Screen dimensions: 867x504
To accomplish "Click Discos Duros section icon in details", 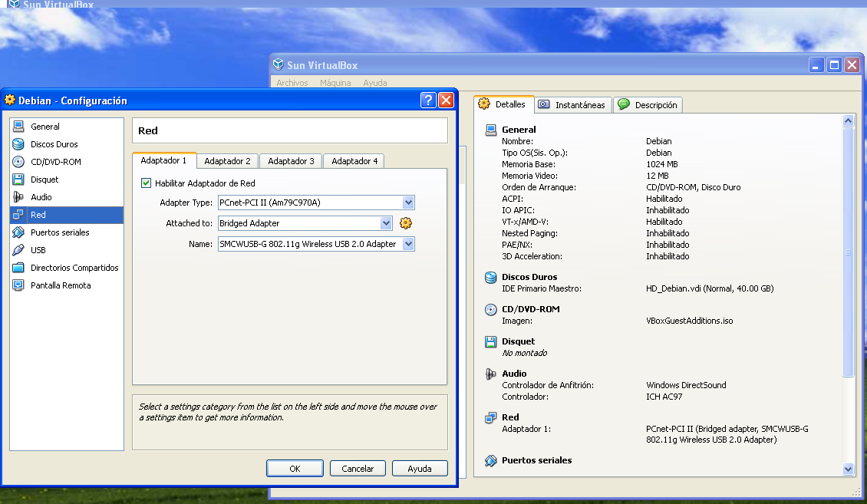I will (491, 278).
